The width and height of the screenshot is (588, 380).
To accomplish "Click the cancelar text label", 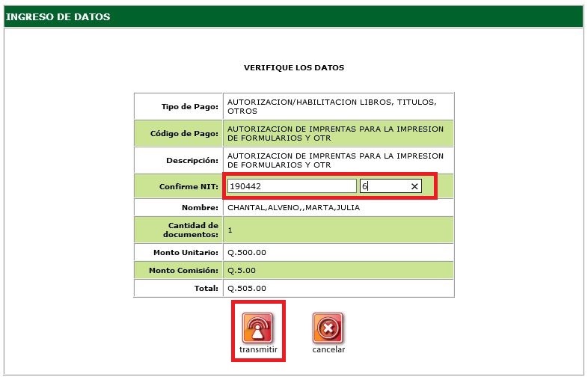I will click(x=328, y=349).
